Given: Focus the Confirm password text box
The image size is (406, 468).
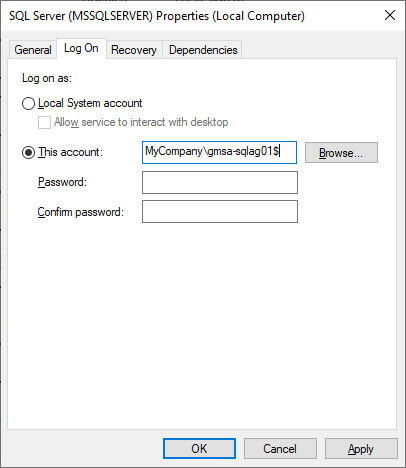Looking at the screenshot, I should coord(220,211).
